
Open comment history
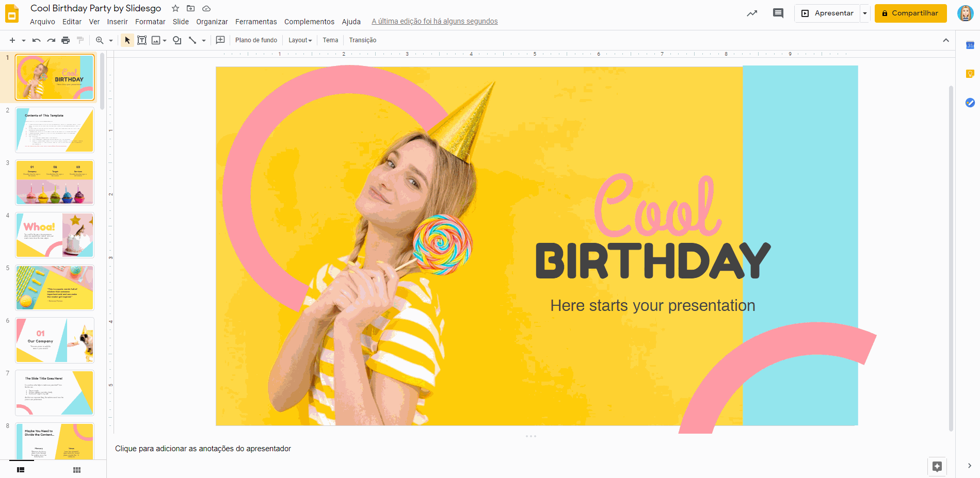pos(778,13)
